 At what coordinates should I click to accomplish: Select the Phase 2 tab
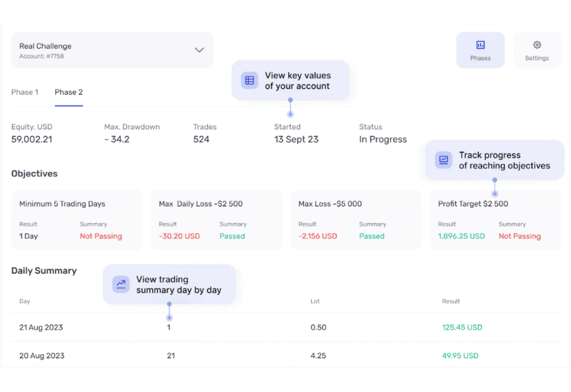coord(69,92)
